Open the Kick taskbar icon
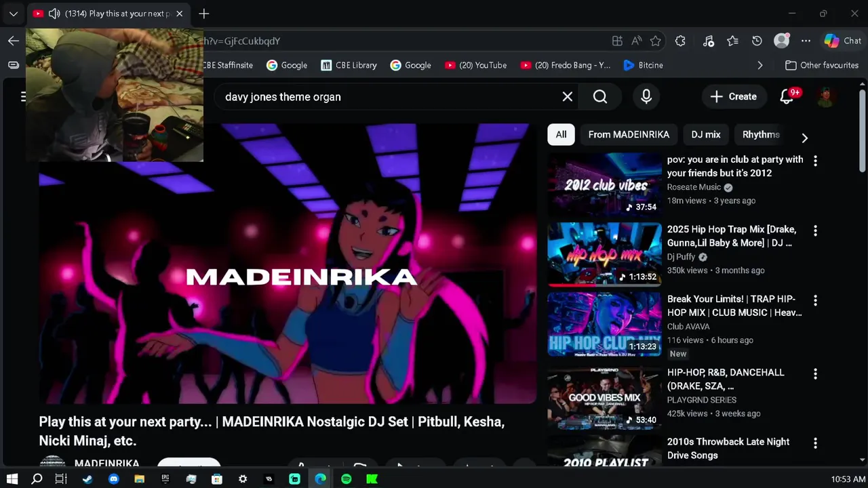This screenshot has height=488, width=868. (372, 479)
